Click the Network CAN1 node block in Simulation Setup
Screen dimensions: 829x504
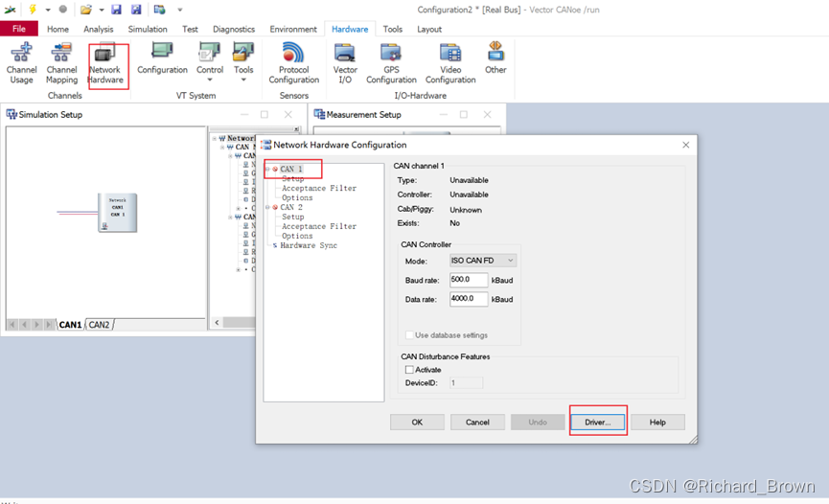[x=117, y=213]
